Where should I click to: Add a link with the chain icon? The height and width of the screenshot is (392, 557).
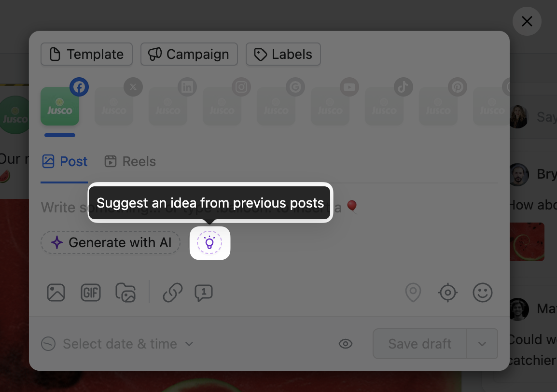[172, 293]
